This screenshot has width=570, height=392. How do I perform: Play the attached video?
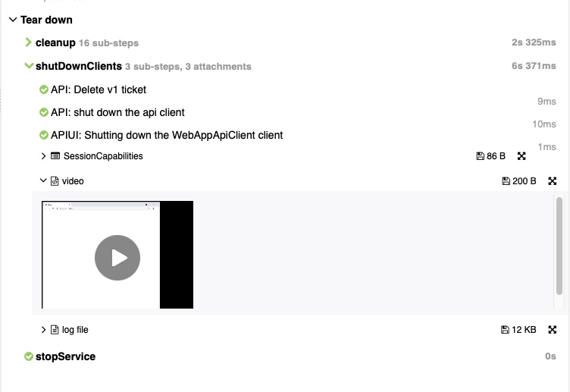tap(117, 258)
